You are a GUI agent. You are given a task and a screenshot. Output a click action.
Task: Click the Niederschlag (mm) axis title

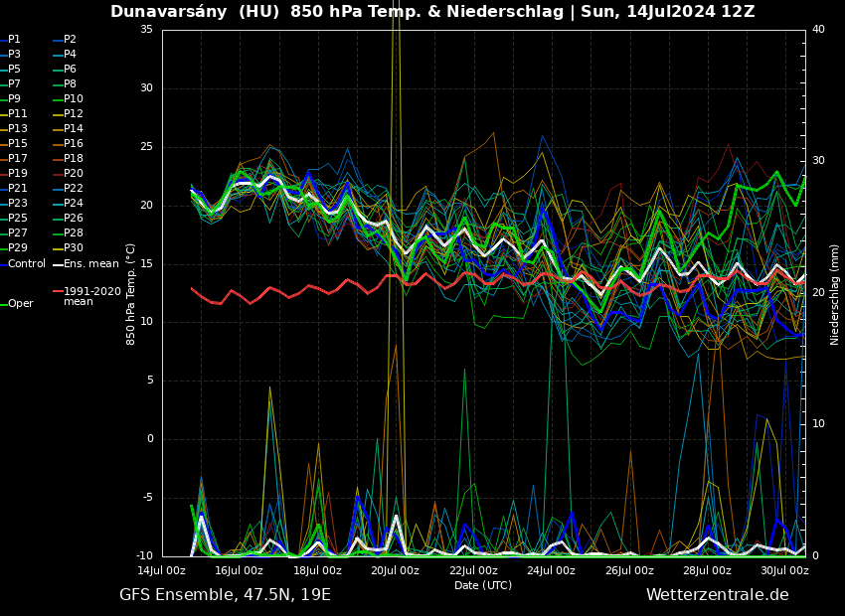[835, 294]
